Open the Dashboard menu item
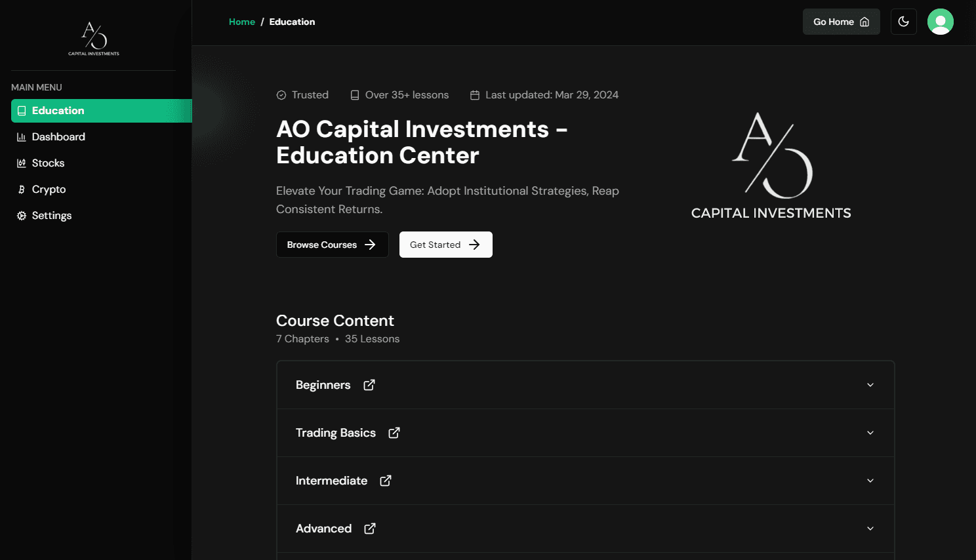Viewport: 976px width, 560px height. pyautogui.click(x=58, y=137)
